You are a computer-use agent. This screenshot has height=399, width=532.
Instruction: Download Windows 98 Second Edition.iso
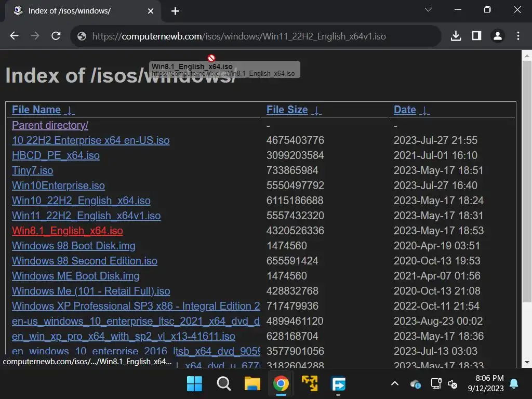(x=85, y=261)
